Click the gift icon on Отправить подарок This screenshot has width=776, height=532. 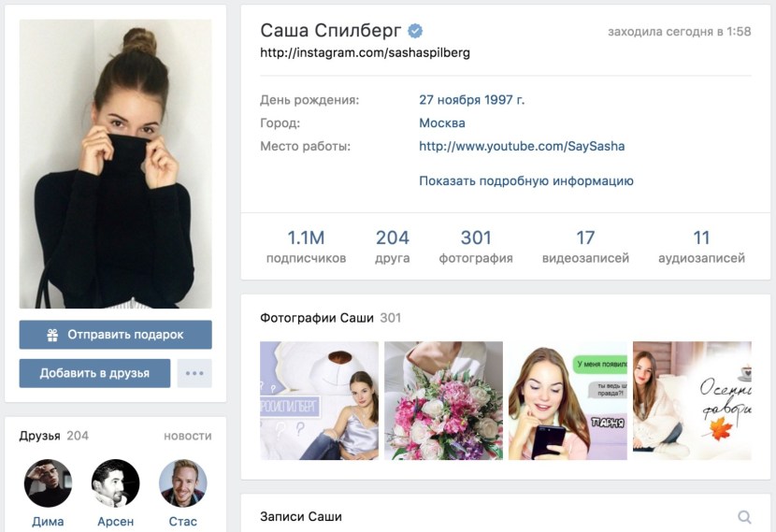click(x=52, y=335)
